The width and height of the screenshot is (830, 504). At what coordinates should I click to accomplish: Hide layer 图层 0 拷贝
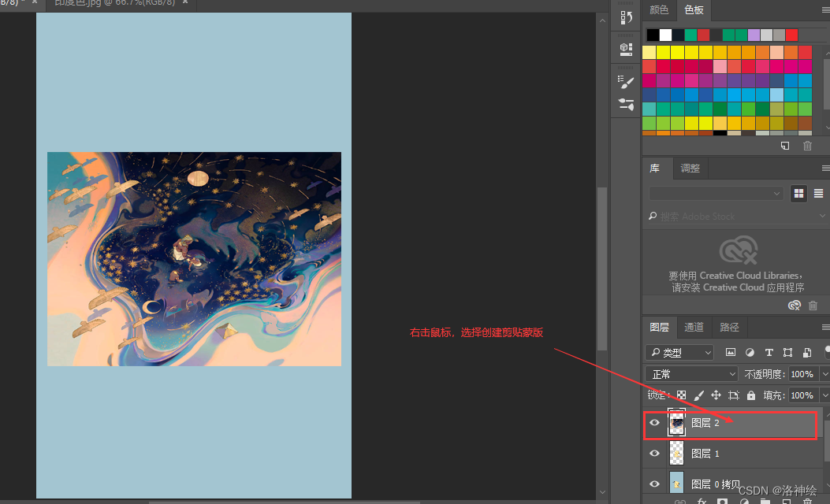655,484
